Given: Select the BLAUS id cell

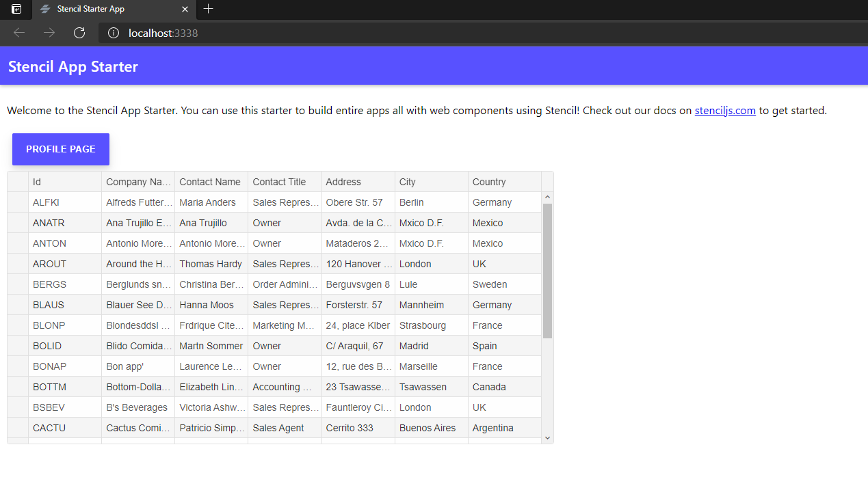Looking at the screenshot, I should (x=65, y=305).
